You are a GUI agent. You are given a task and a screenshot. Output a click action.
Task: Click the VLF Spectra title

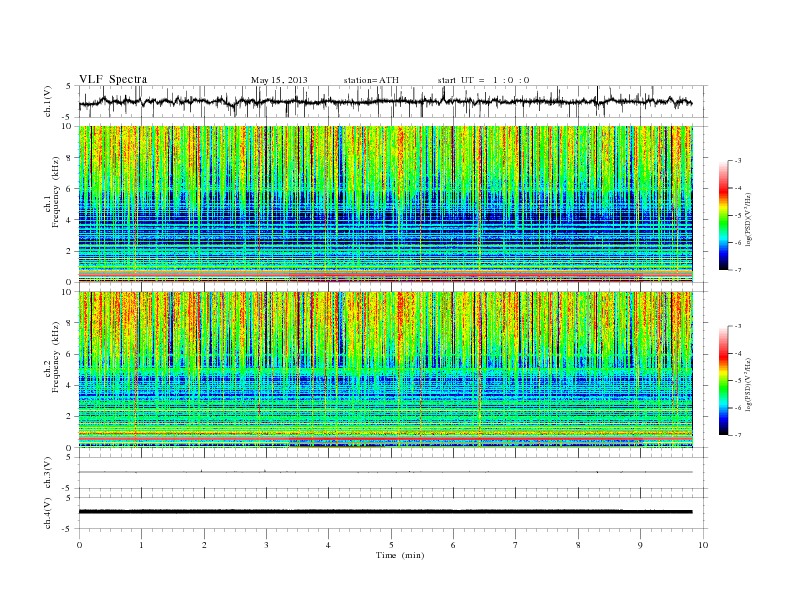[113, 79]
